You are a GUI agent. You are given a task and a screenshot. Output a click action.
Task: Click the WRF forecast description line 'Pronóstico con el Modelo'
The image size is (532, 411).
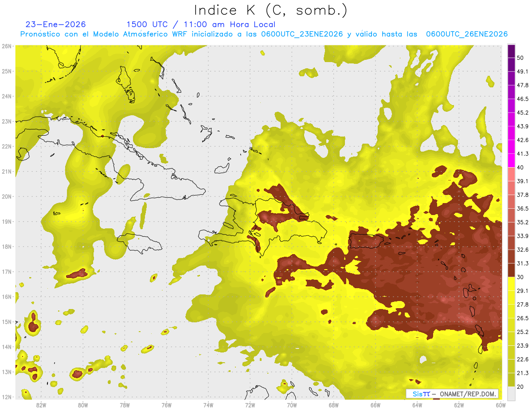click(264, 34)
